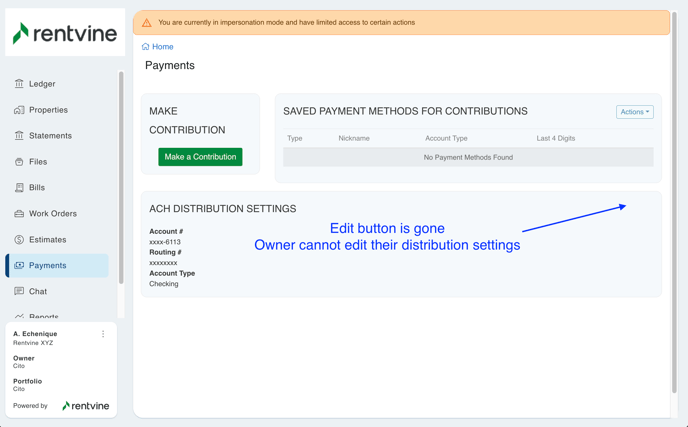Open the Actions dropdown
688x427 pixels.
[634, 112]
